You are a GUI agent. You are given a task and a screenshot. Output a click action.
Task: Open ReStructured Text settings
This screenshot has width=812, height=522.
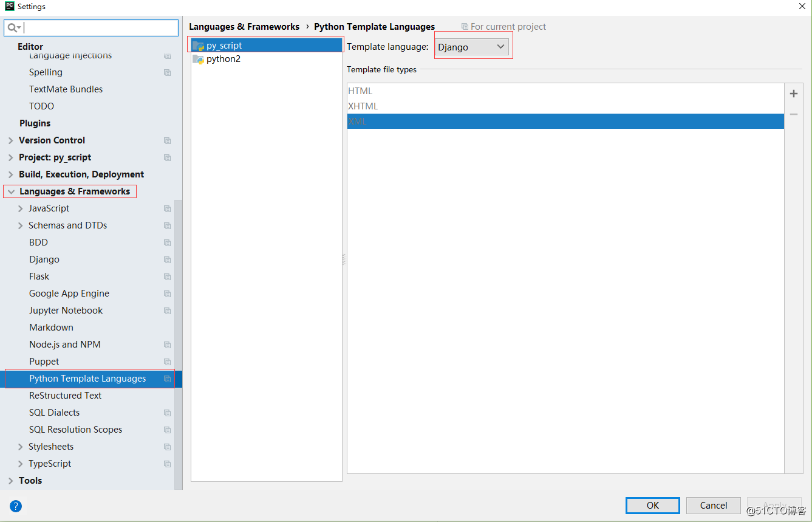(x=66, y=396)
